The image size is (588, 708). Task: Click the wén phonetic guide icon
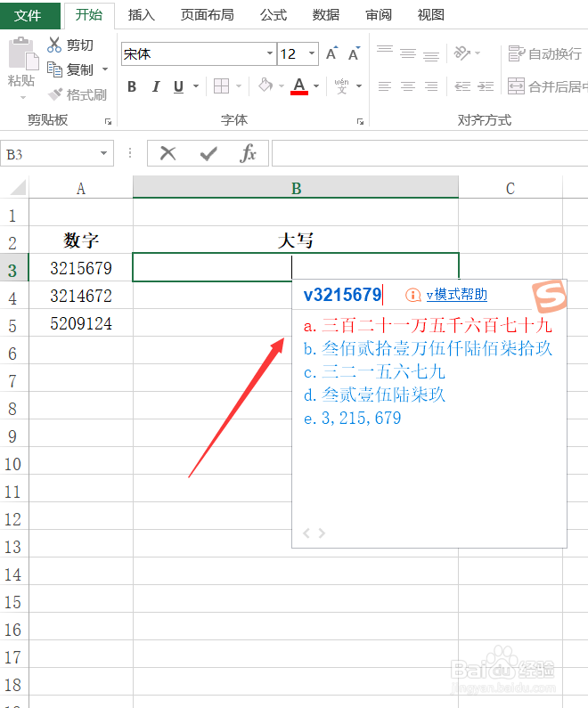click(x=341, y=85)
